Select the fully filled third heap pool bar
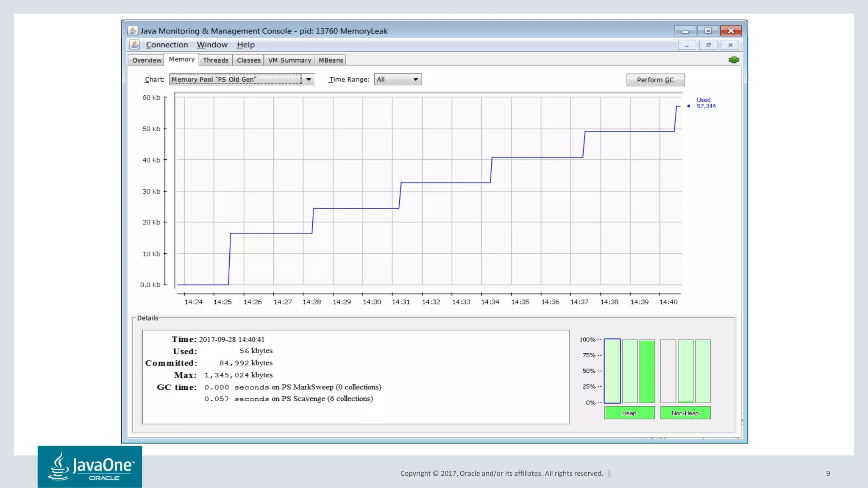The width and height of the screenshot is (868, 488). tap(647, 371)
